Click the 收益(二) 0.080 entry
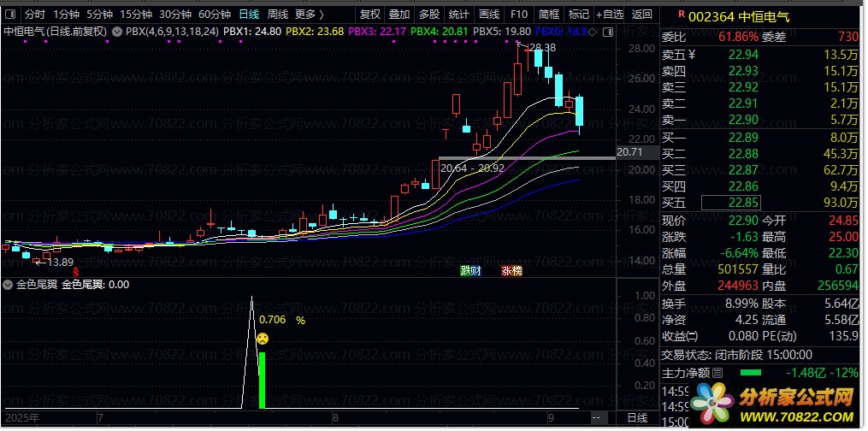Image resolution: width=868 pixels, height=431 pixels. 711,336
